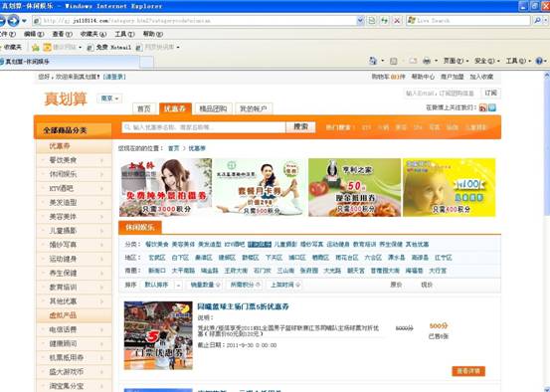Click the coupon search input box
550x392 pixels.
[204, 127]
